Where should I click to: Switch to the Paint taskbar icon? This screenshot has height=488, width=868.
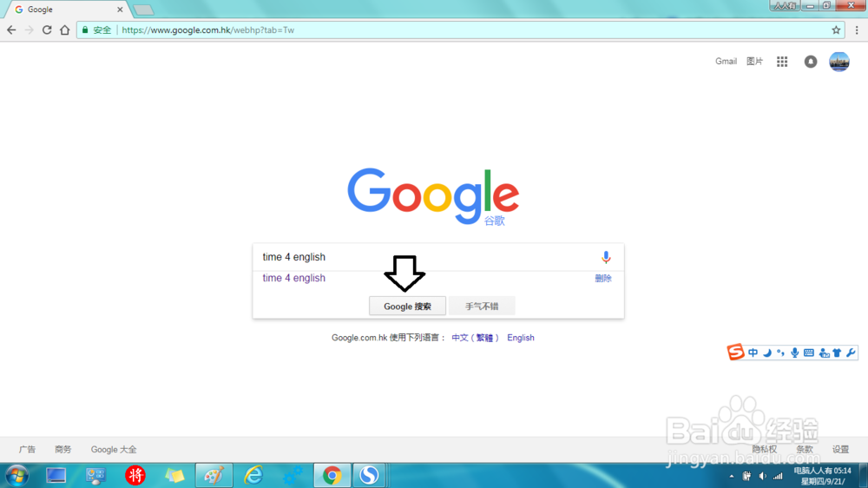[x=214, y=475]
